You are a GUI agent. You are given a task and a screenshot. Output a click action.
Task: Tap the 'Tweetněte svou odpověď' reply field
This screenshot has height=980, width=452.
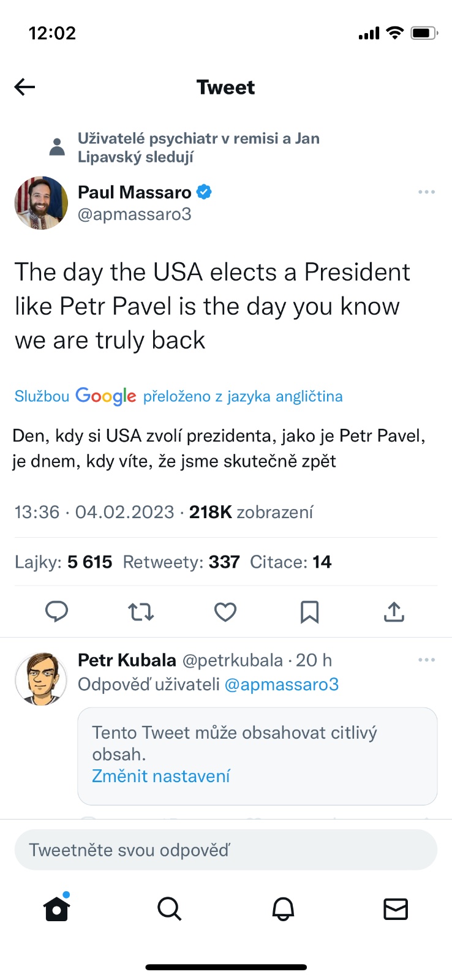225,850
